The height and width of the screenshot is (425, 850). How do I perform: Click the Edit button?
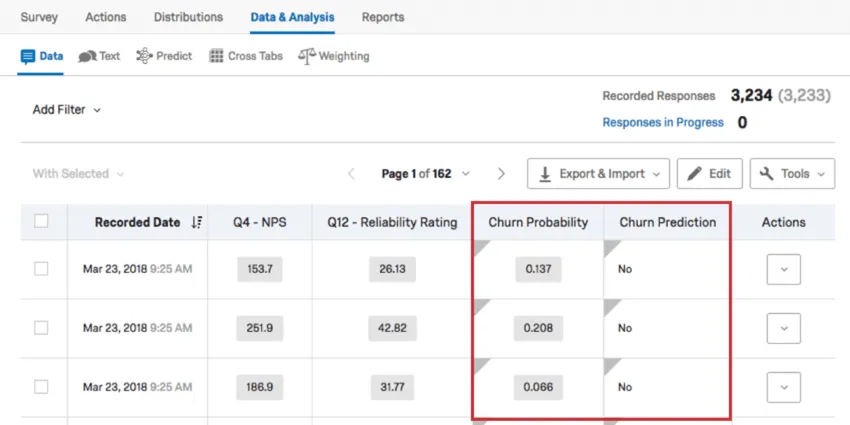[709, 174]
